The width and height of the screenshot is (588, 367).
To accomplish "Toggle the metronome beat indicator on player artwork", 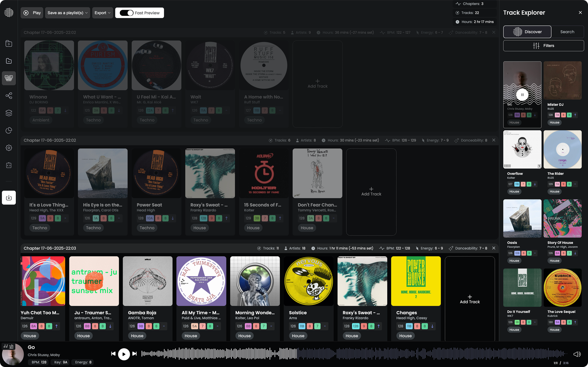I will point(9,346).
